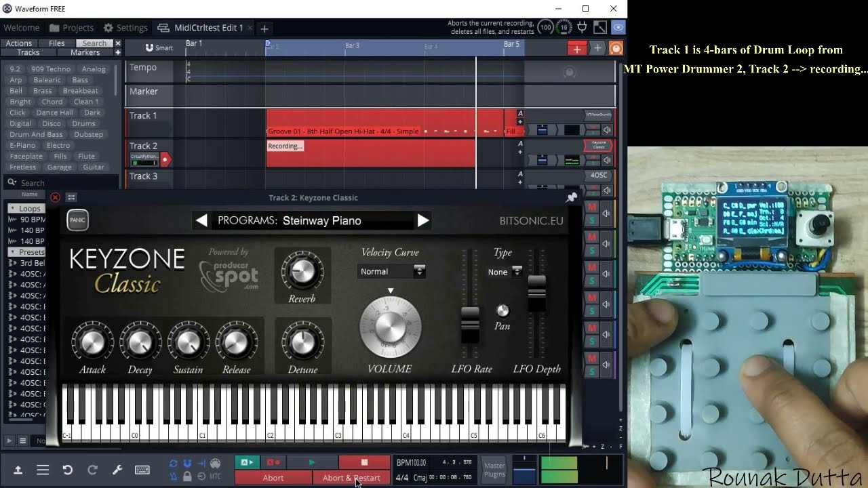Click the CPU gauge showing 100
The width and height of the screenshot is (868, 488).
(x=545, y=28)
